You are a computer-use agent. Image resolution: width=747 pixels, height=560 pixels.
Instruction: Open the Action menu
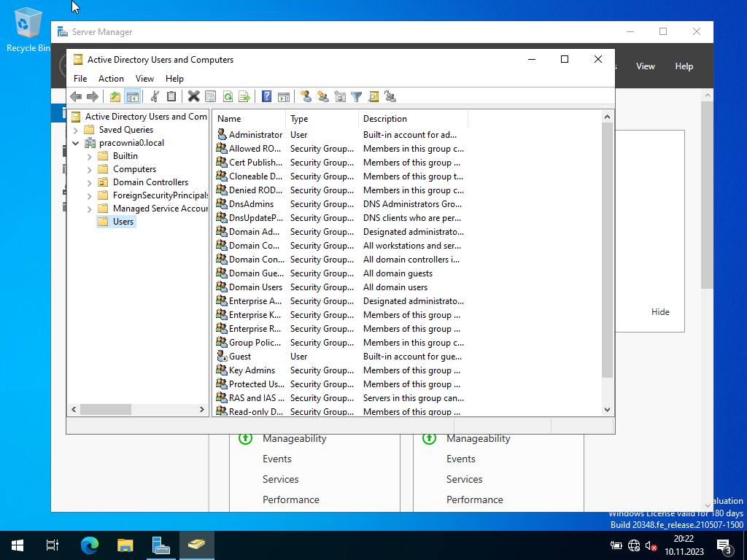[x=111, y=79]
